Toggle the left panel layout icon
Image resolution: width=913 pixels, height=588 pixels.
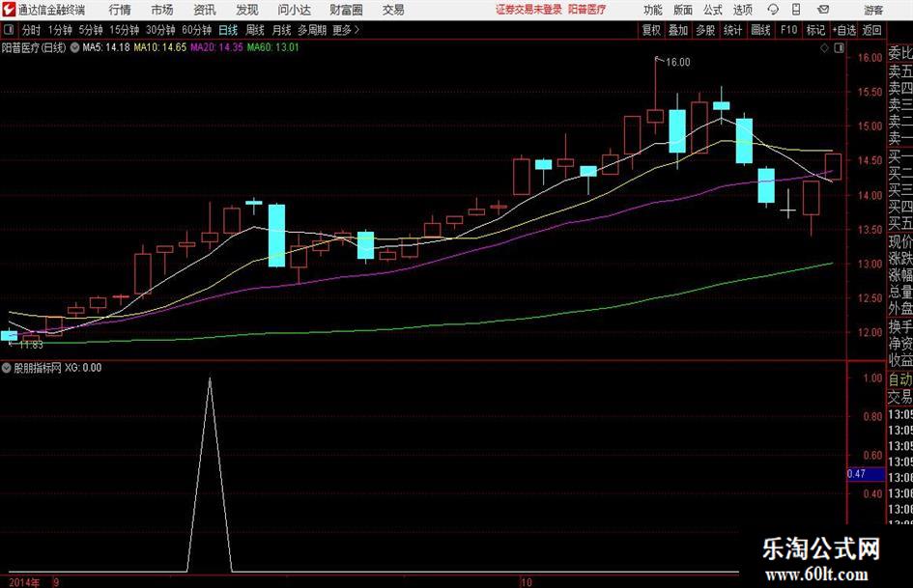pos(8,30)
